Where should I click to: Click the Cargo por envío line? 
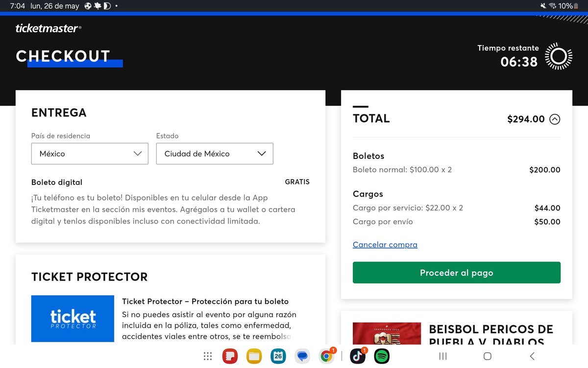383,222
